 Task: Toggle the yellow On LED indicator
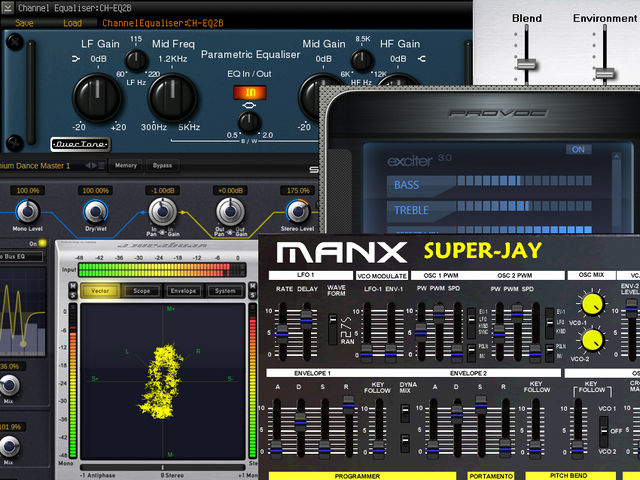[x=42, y=244]
